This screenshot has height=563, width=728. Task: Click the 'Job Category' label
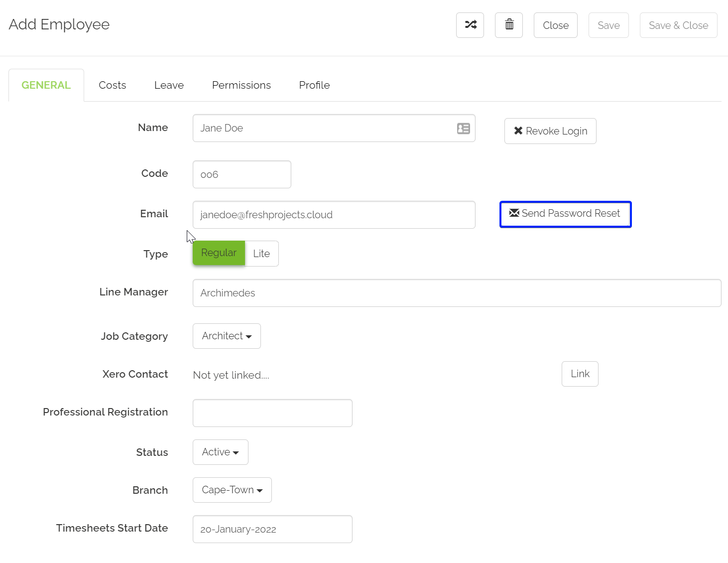point(134,336)
